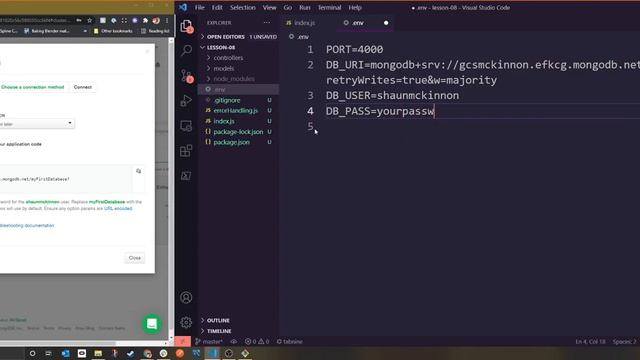Go back to Choose a connection method

pos(33,87)
